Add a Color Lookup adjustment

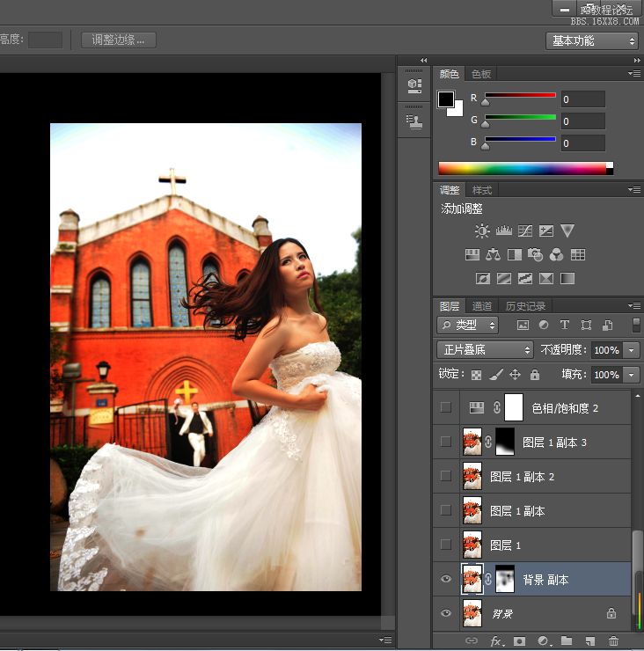point(577,254)
